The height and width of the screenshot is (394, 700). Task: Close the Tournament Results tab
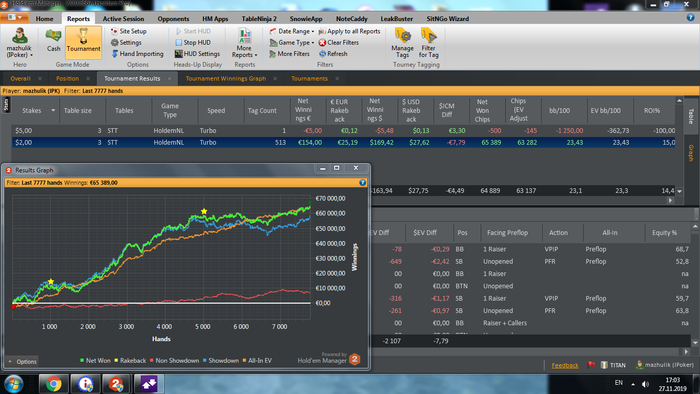[x=170, y=79]
